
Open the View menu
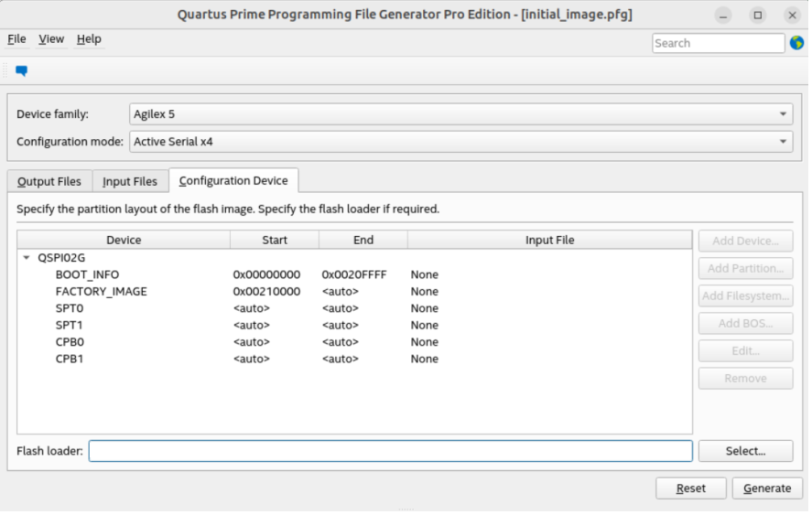point(51,39)
